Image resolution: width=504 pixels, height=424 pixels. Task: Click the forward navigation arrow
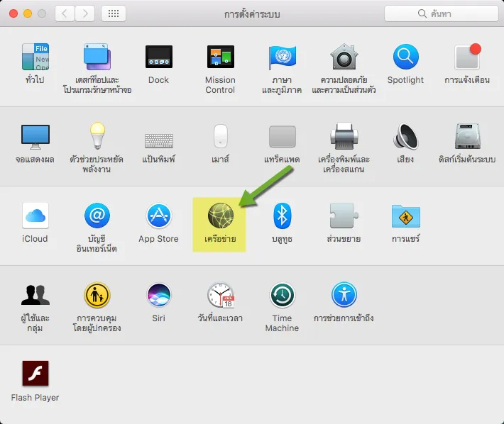[x=85, y=13]
